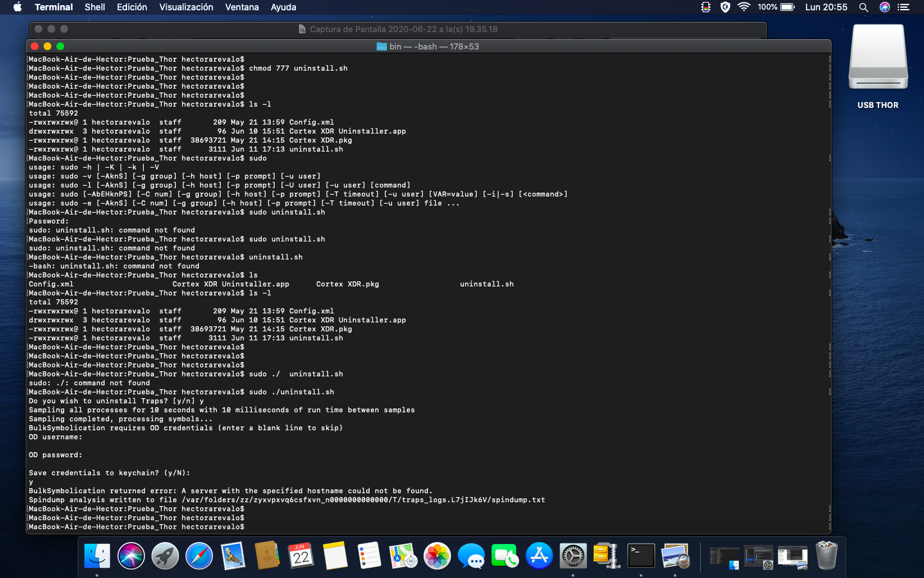Show battery status at 100%
The height and width of the screenshot is (578, 924).
tap(776, 7)
